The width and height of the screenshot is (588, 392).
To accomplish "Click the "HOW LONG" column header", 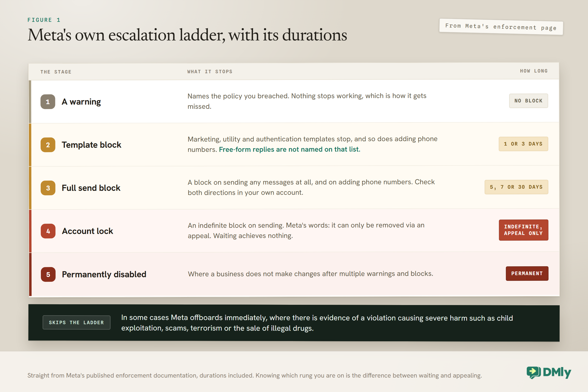I will tap(534, 71).
